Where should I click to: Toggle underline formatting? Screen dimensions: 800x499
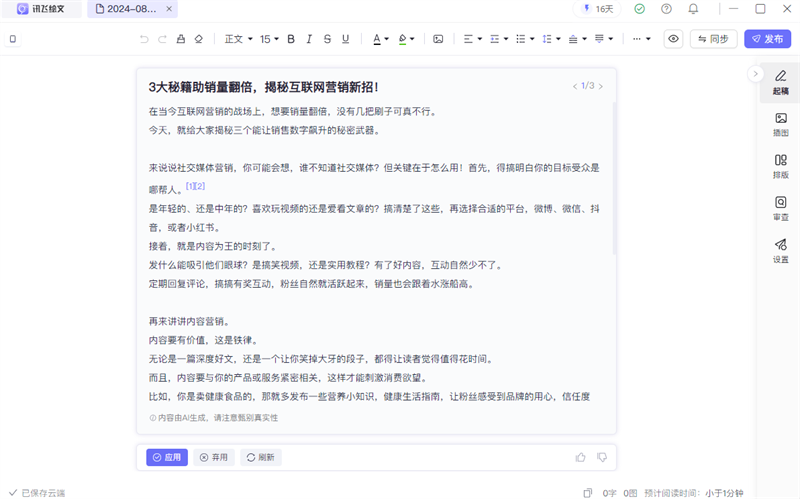pos(345,40)
